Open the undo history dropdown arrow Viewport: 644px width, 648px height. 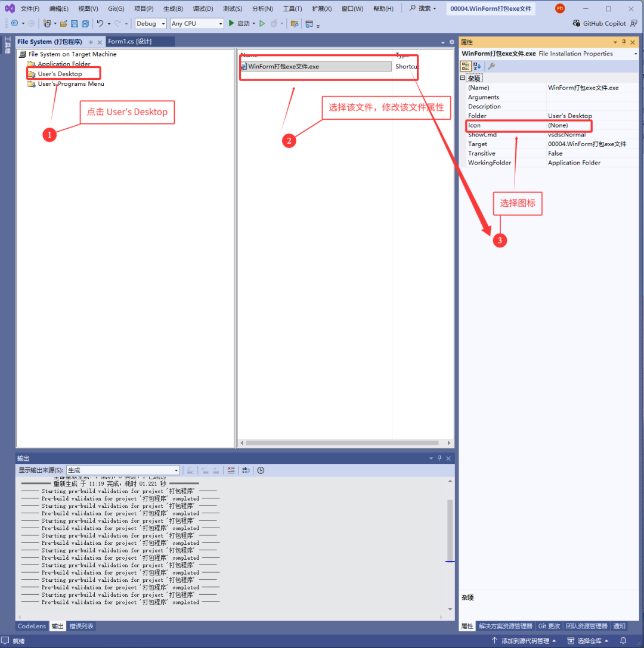pos(109,24)
